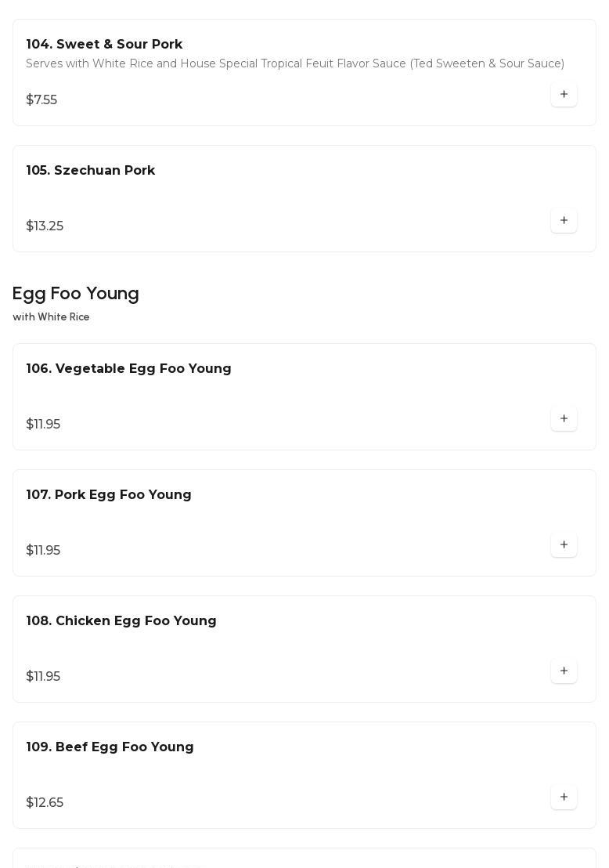Open 106. Vegetable Egg Foo Young details

point(128,369)
